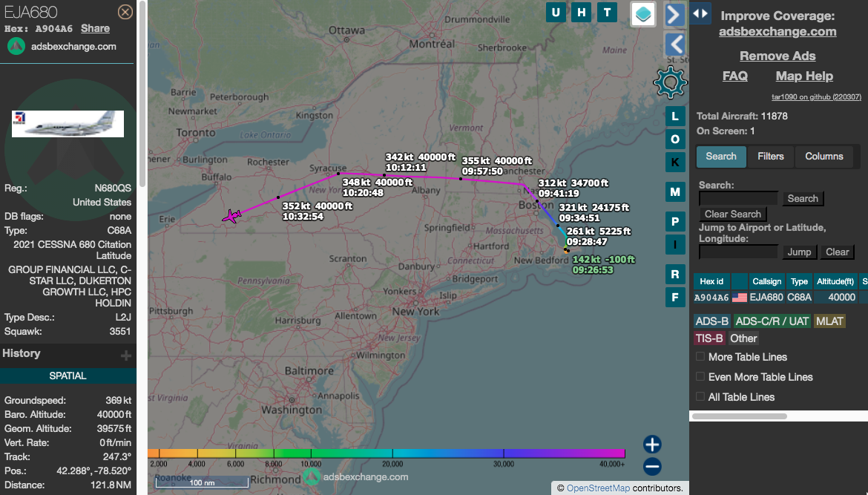Open adsbexchange.com coverage link
The image size is (868, 495).
tap(777, 32)
